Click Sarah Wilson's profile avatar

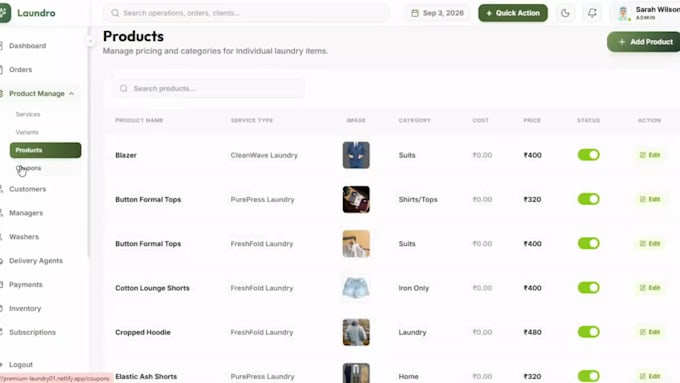[623, 13]
